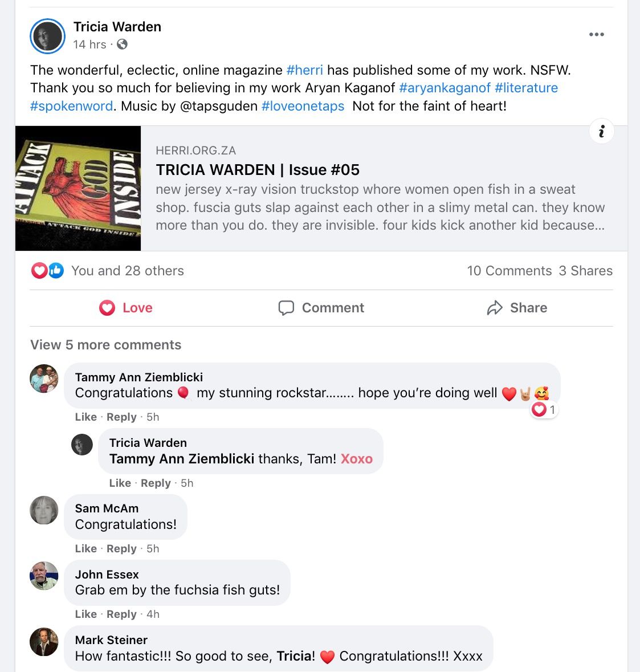This screenshot has height=672, width=640.
Task: Click the Comment button
Action: click(x=321, y=308)
